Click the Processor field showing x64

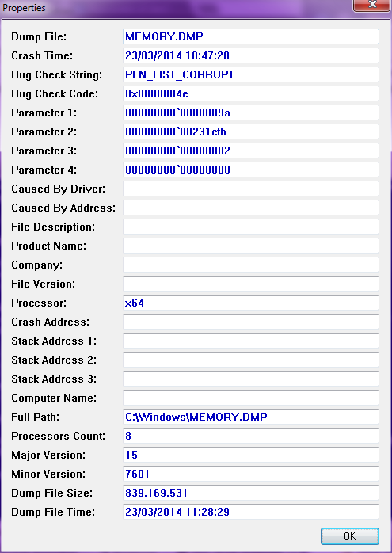click(x=251, y=303)
